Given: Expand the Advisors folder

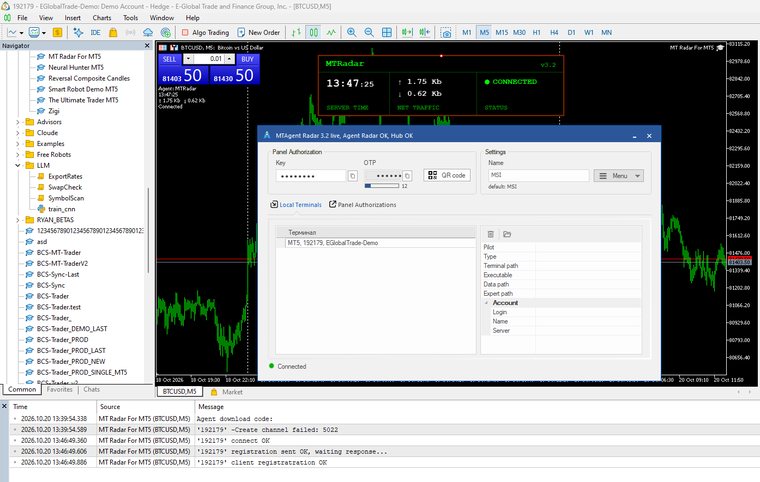Looking at the screenshot, I should [18, 122].
